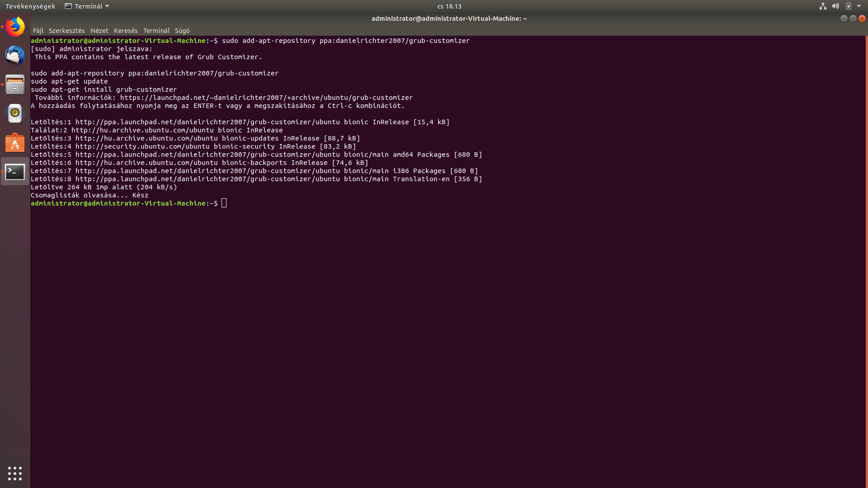The height and width of the screenshot is (488, 868).
Task: Expand the system menu arrow
Action: coord(859,6)
